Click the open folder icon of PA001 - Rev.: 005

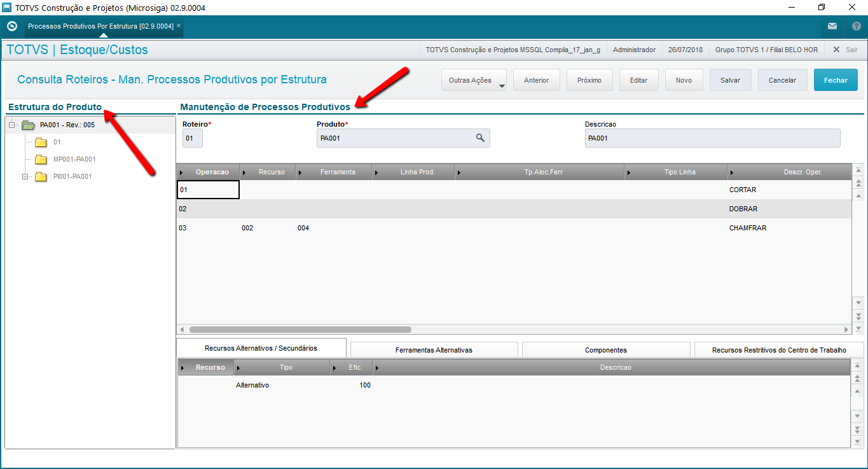pos(28,125)
